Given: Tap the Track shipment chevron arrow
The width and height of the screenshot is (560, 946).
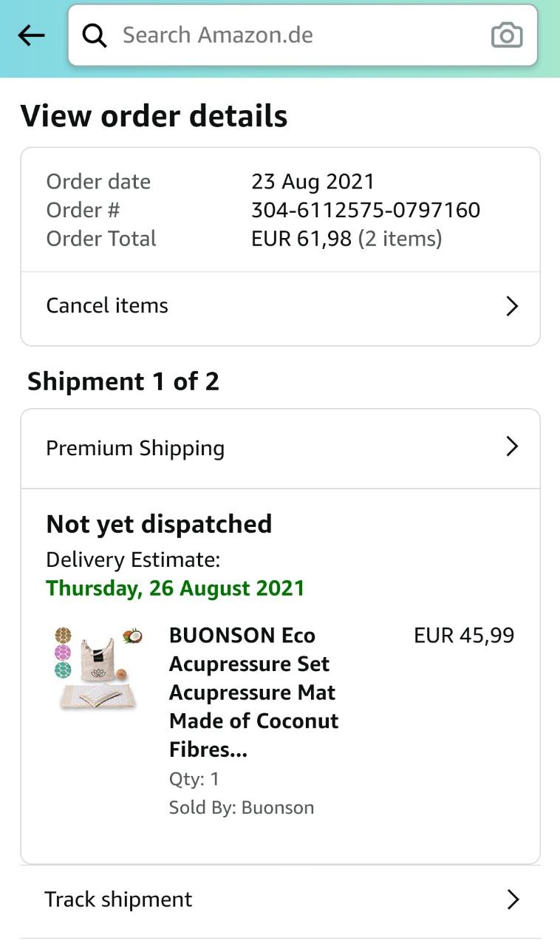Looking at the screenshot, I should [x=513, y=899].
